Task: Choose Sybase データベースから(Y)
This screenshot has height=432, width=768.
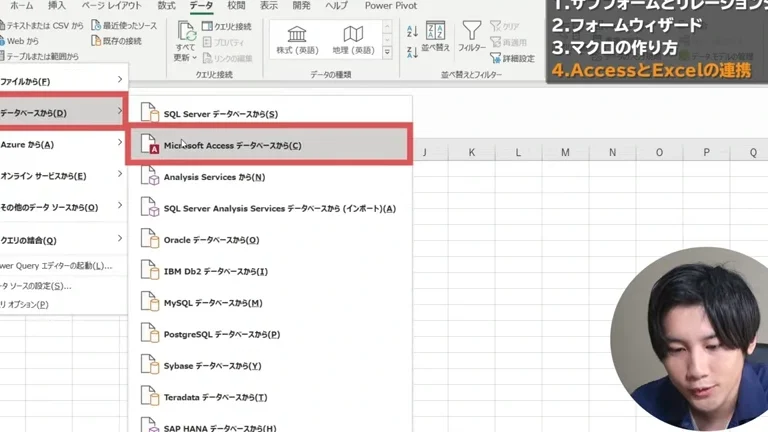Action: pos(270,366)
